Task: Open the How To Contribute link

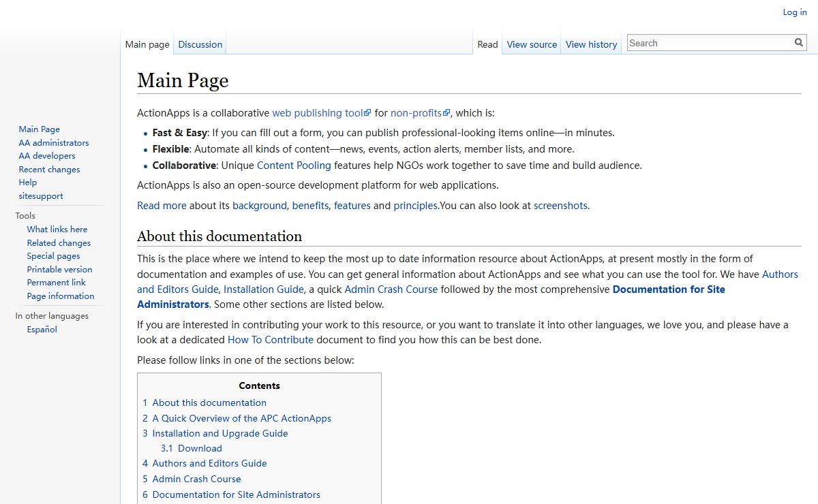Action: coord(271,340)
